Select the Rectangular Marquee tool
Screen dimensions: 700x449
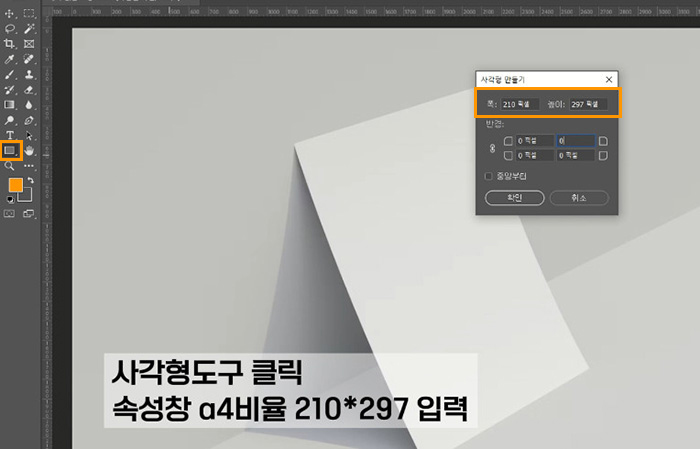pyautogui.click(x=29, y=14)
